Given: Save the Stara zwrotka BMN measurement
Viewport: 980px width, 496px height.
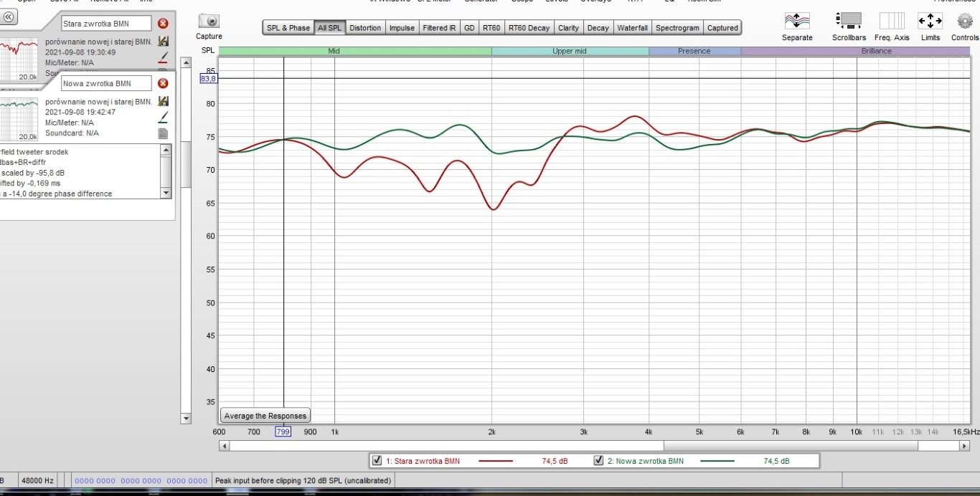Looking at the screenshot, I should tap(163, 42).
